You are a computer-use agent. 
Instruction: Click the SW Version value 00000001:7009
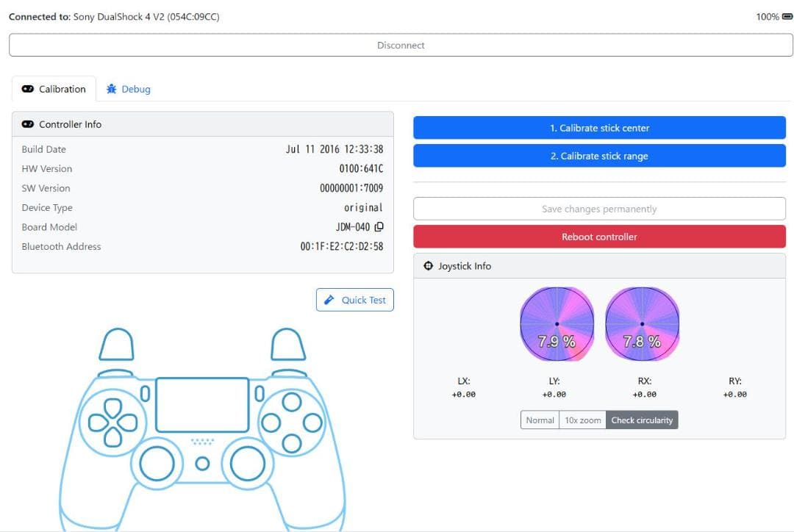[x=351, y=188]
